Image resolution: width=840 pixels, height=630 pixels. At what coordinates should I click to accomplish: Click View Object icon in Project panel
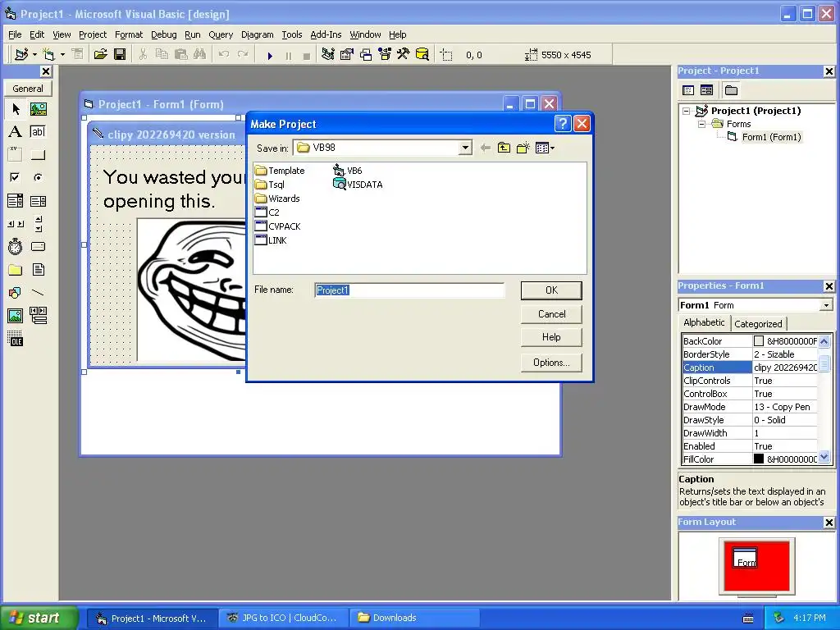706,90
